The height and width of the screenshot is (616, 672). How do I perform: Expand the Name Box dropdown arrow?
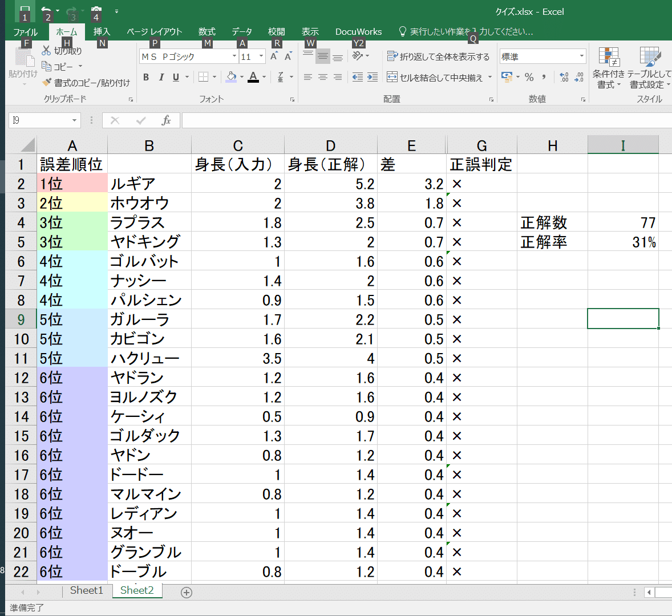pyautogui.click(x=74, y=120)
